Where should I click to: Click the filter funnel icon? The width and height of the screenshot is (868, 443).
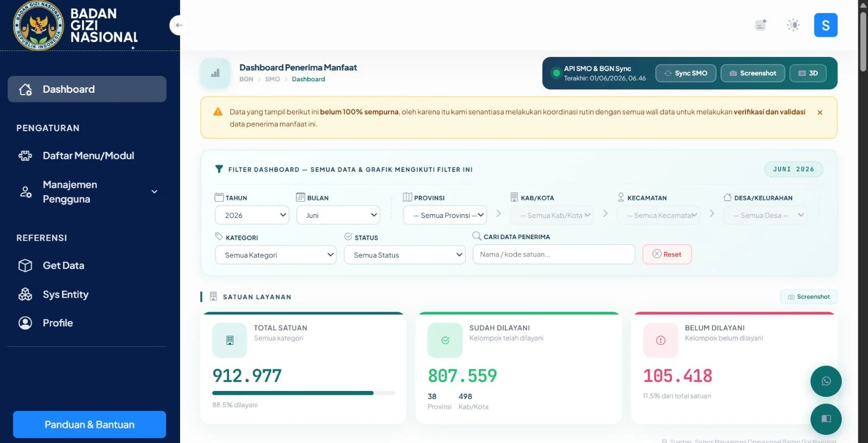point(219,169)
